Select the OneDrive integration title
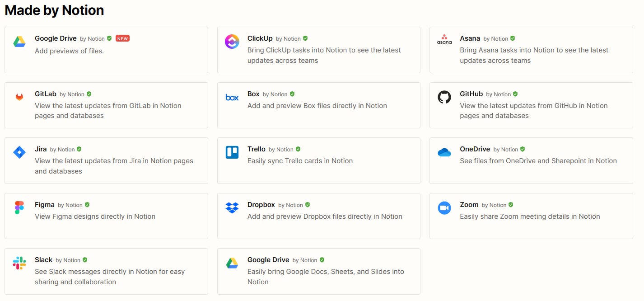The image size is (644, 301). click(475, 149)
